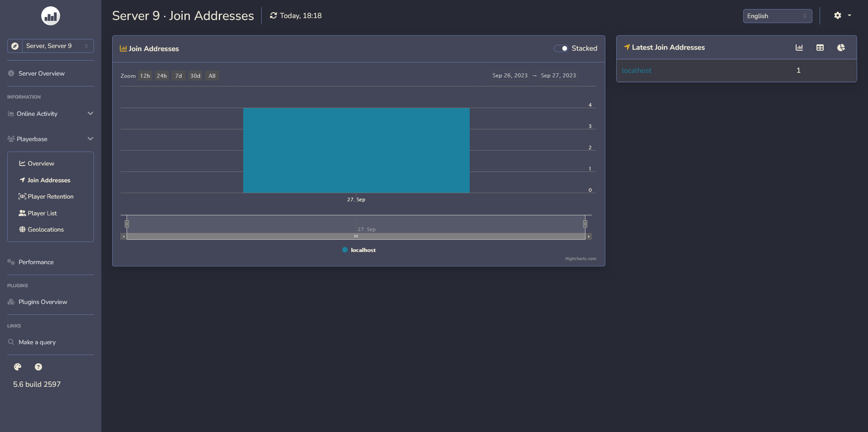Switch Latest Join Addresses to bar chart view
868x432 pixels.
(799, 47)
